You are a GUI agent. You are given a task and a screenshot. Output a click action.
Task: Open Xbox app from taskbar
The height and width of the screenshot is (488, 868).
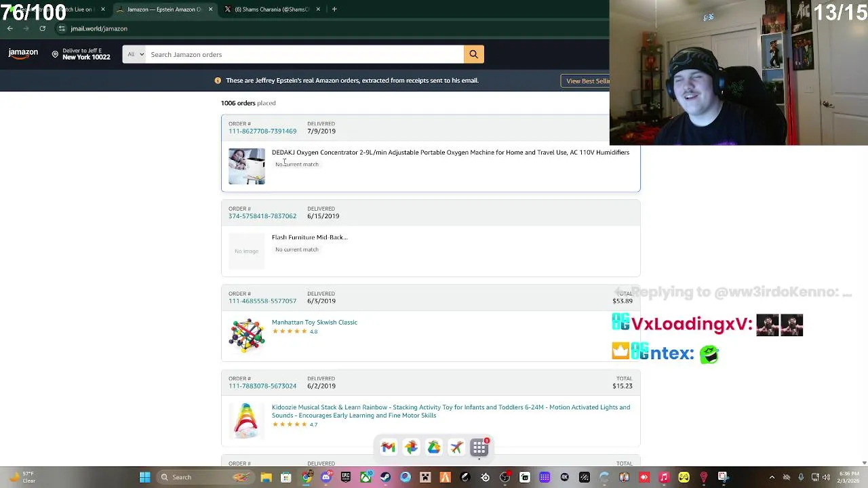click(x=366, y=477)
